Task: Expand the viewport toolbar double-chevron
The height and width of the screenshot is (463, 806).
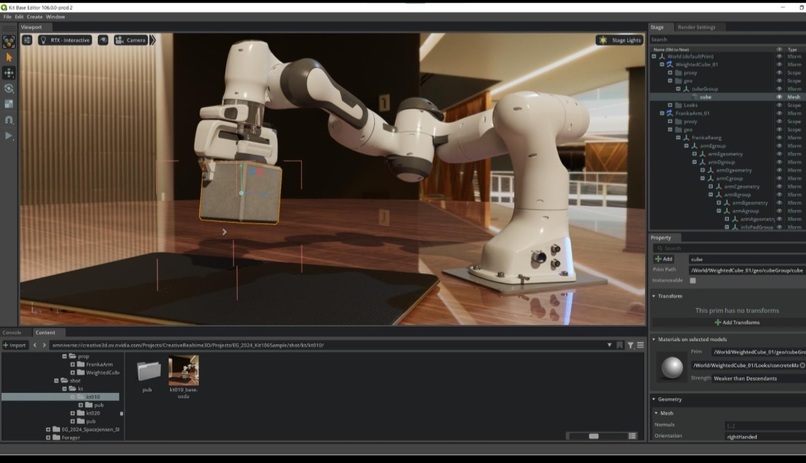Action: point(153,40)
